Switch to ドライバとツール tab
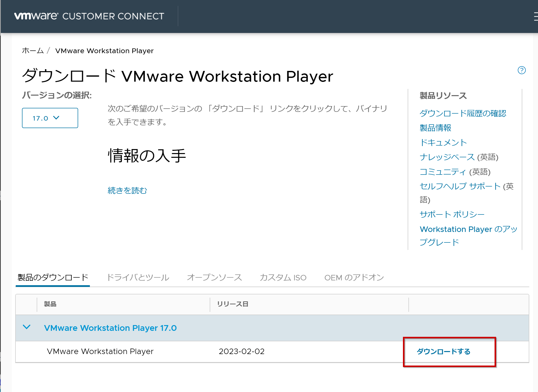This screenshot has height=392, width=538. [138, 277]
